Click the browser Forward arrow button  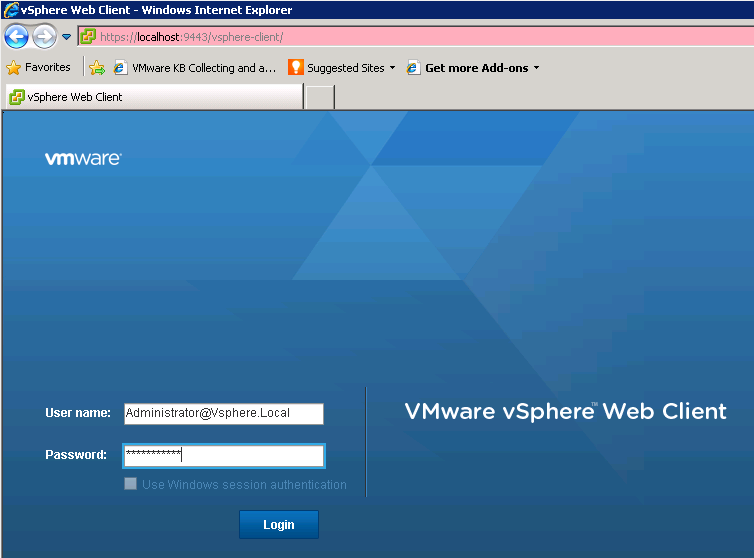point(45,37)
